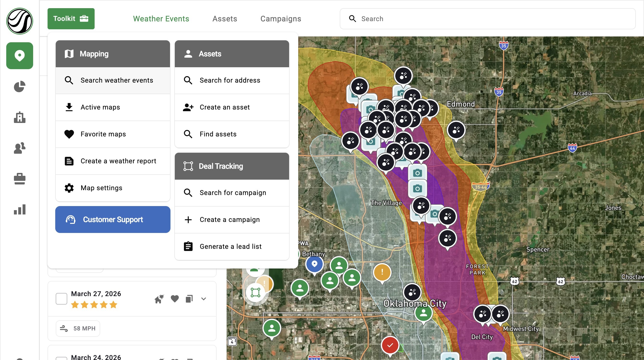Click the storm house icon for March 27
The width and height of the screenshot is (644, 360).
(x=159, y=299)
